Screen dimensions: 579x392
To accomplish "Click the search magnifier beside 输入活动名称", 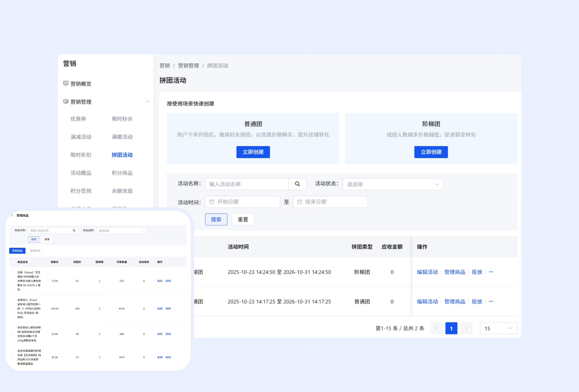I will tap(297, 184).
